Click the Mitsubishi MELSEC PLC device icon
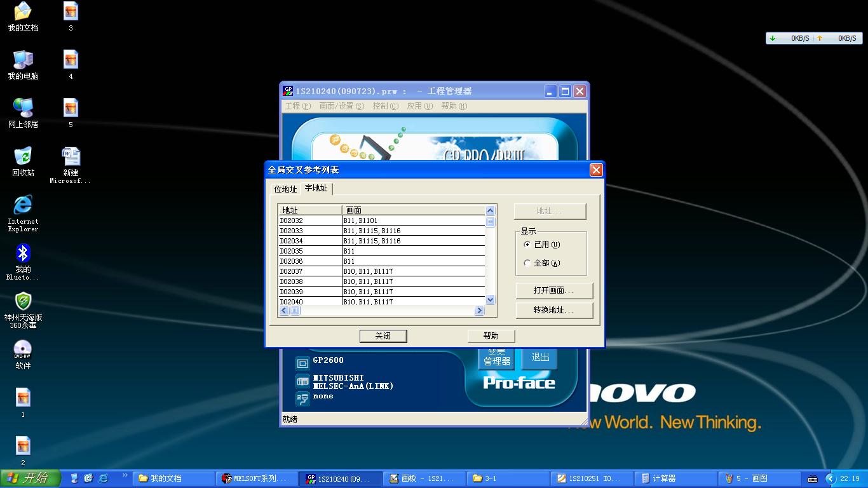Viewport: 868px width, 488px height. (302, 381)
